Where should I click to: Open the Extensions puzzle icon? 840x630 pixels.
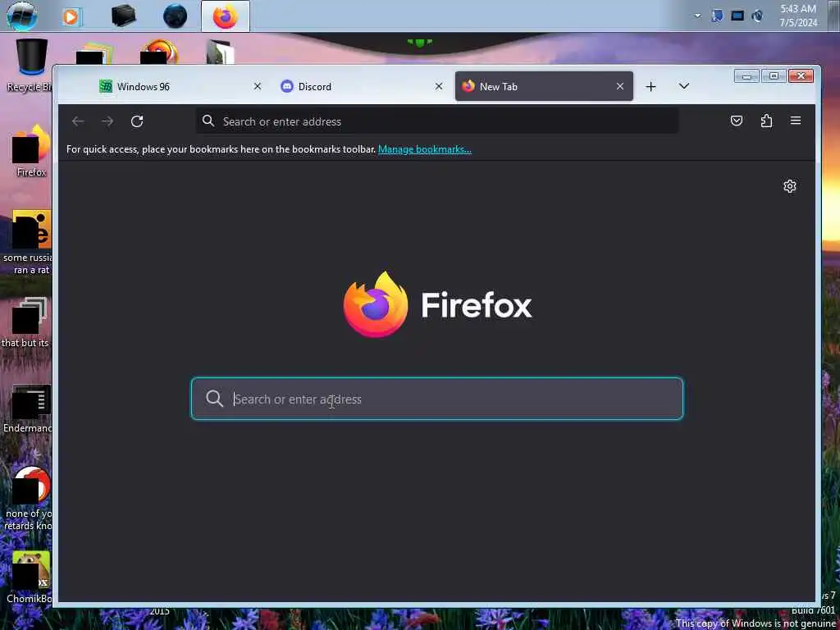point(767,121)
